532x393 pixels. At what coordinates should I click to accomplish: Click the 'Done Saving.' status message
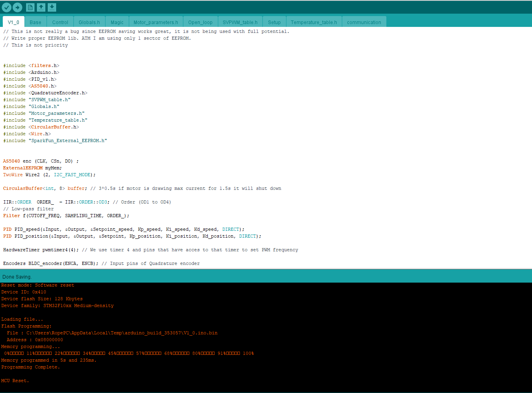tap(17, 277)
